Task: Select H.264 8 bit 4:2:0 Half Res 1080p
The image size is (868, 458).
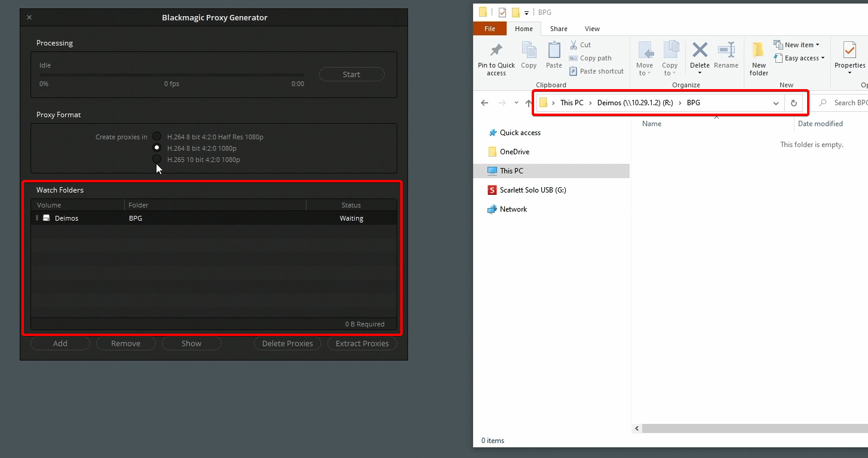Action: point(157,136)
